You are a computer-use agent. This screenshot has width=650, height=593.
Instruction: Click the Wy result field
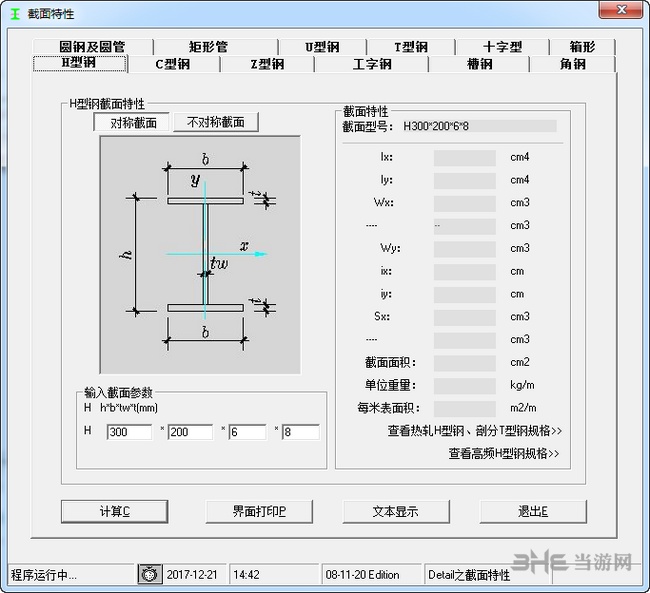pyautogui.click(x=465, y=249)
